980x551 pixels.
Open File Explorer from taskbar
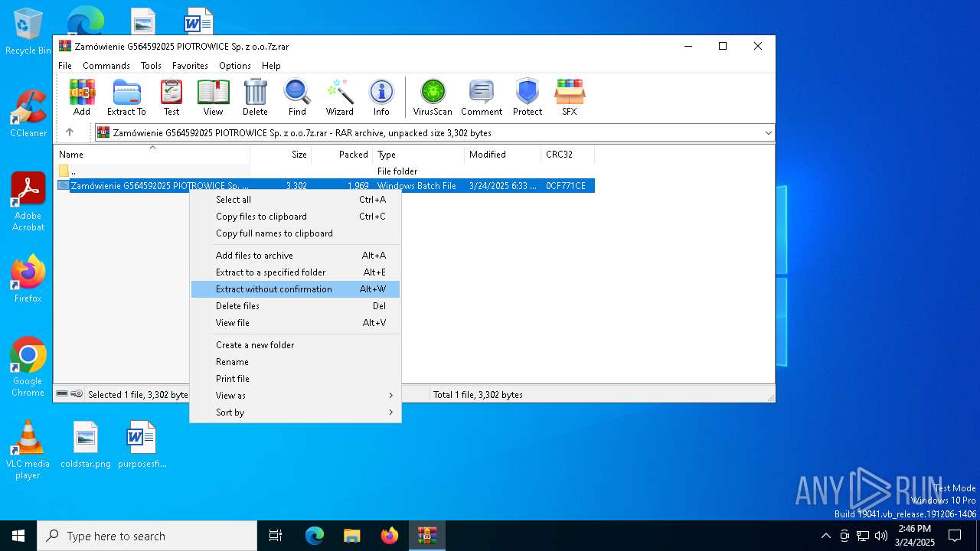(x=351, y=536)
